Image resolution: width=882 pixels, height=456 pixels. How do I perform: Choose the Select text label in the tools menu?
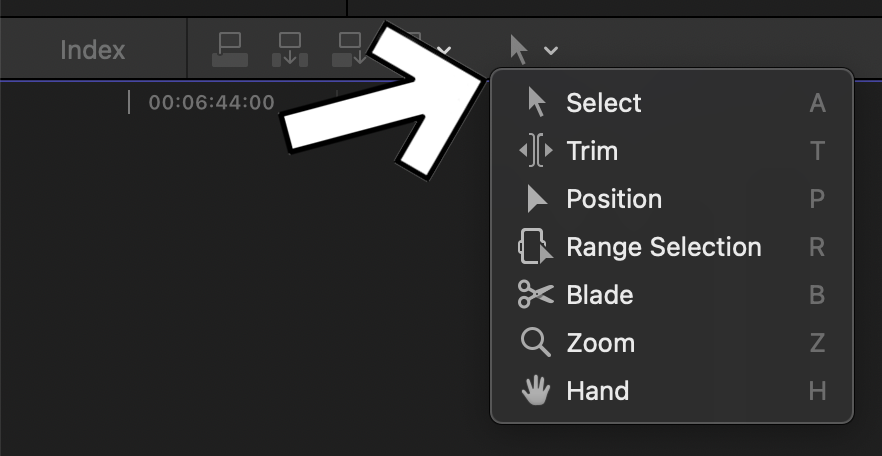tap(604, 103)
